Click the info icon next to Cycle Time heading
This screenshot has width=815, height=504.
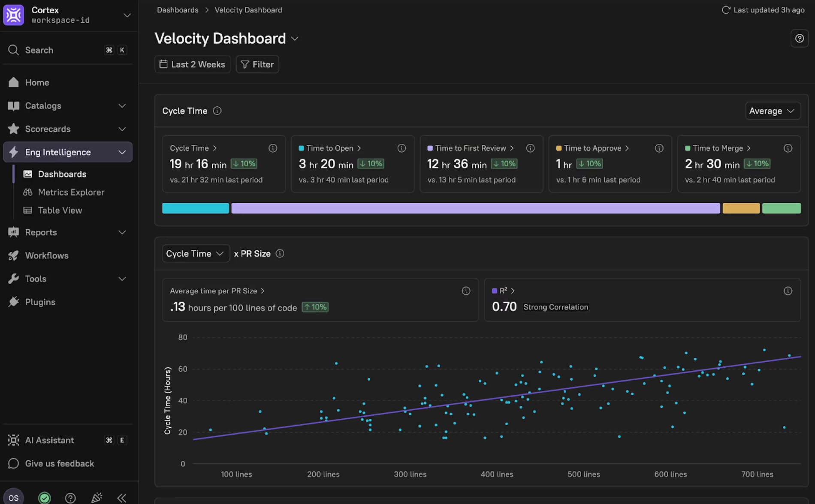pos(217,111)
